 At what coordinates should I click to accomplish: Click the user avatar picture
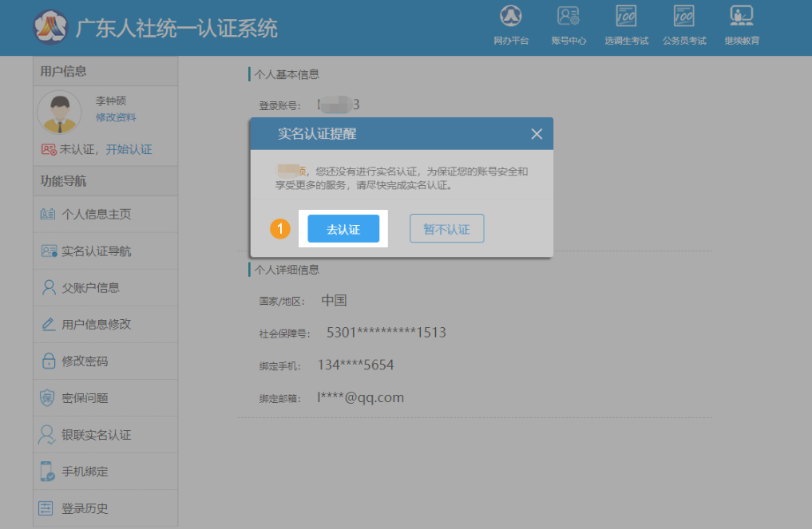tap(59, 113)
